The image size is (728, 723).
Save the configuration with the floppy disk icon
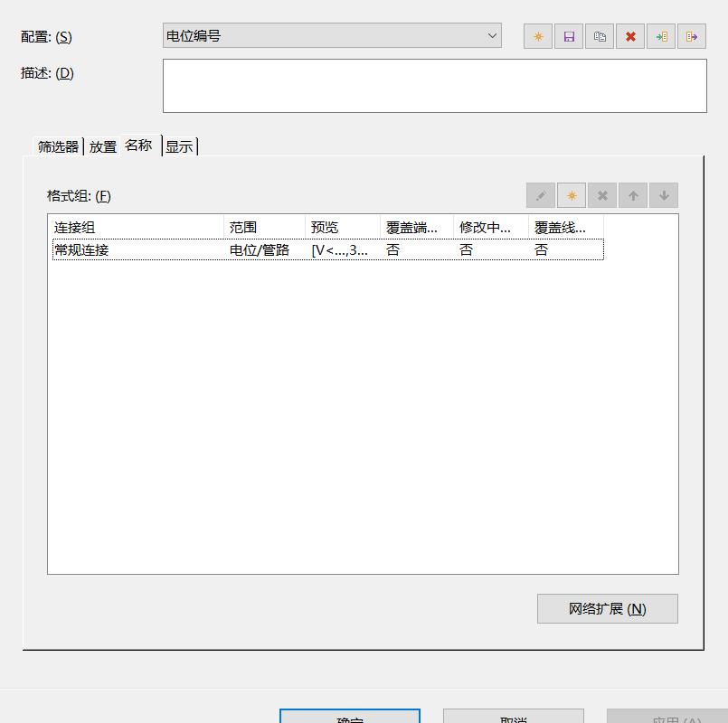click(569, 36)
